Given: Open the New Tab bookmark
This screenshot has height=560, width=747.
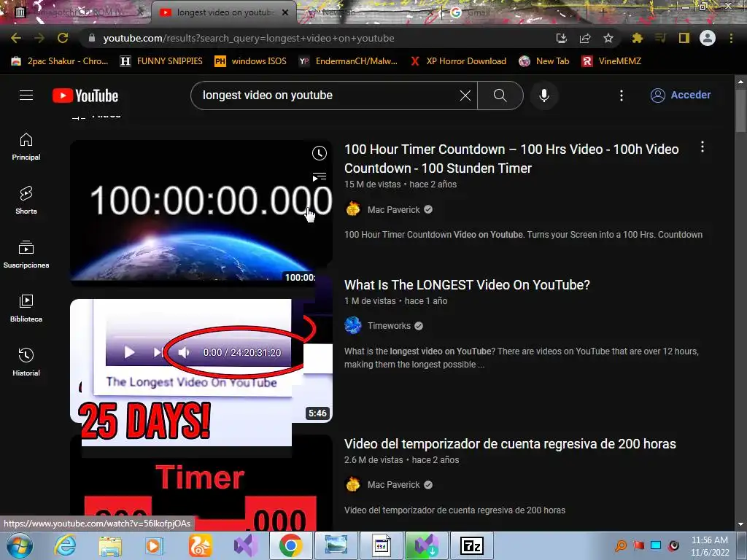Looking at the screenshot, I should pyautogui.click(x=544, y=61).
